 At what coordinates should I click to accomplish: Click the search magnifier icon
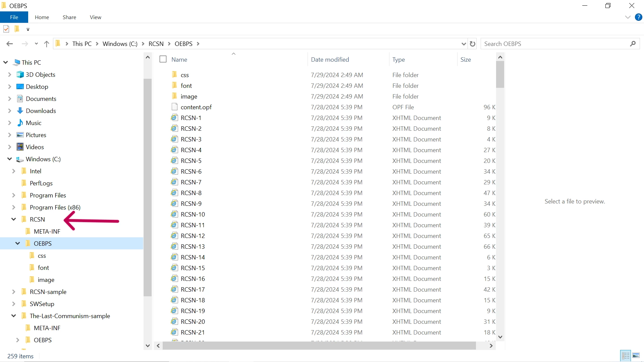pos(633,44)
